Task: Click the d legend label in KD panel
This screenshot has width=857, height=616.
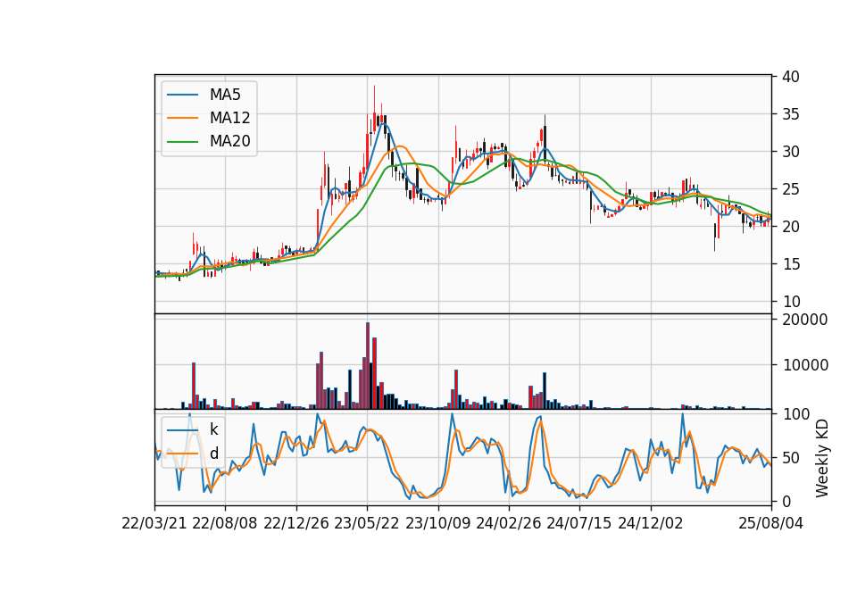Action: [x=213, y=454]
